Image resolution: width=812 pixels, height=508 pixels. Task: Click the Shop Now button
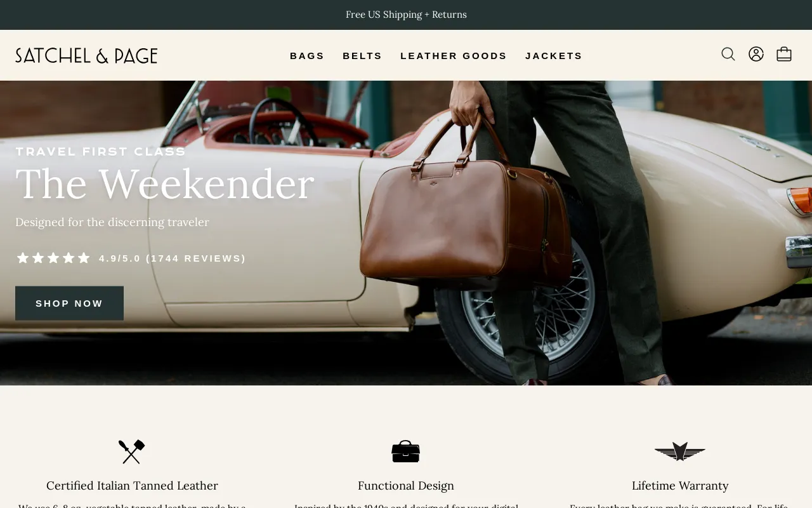(x=69, y=304)
